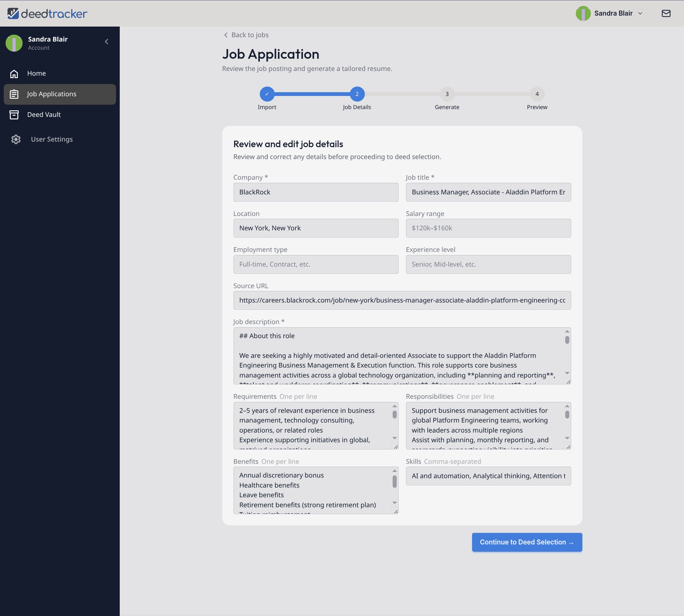Viewport: 684px width, 616px height.
Task: Select Job Applications menu item
Action: (60, 94)
